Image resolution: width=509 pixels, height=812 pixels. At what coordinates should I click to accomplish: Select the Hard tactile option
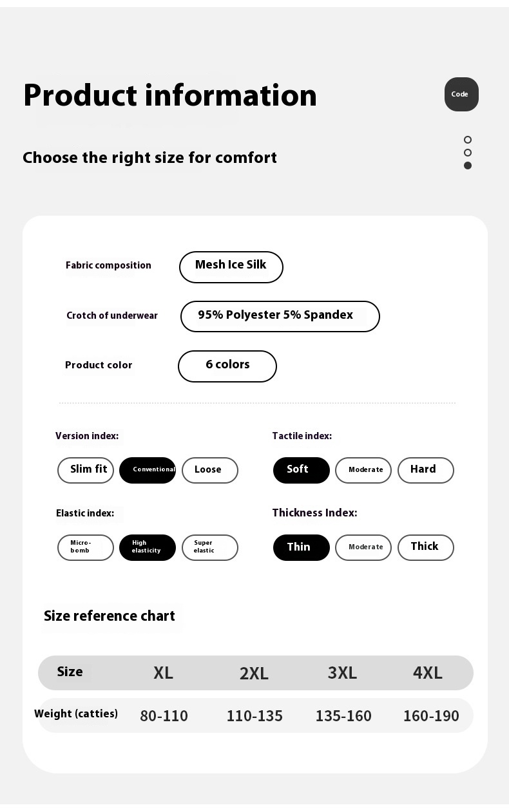tap(426, 470)
